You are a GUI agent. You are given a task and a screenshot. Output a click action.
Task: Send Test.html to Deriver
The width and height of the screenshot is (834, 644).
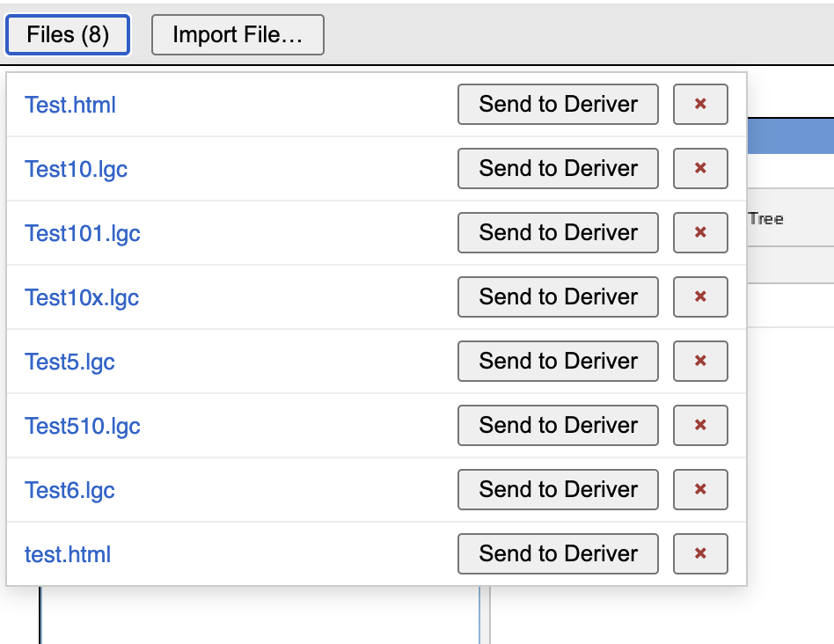click(558, 104)
